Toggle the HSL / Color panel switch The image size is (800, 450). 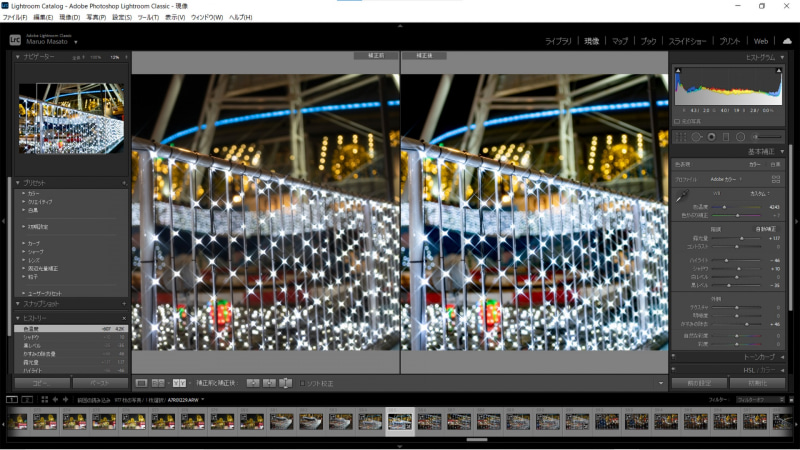coord(673,369)
